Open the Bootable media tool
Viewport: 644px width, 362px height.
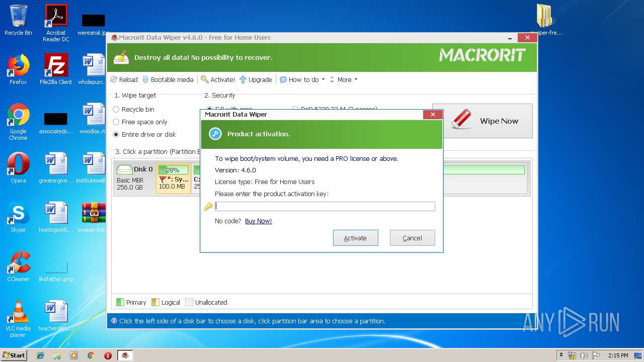(168, 79)
